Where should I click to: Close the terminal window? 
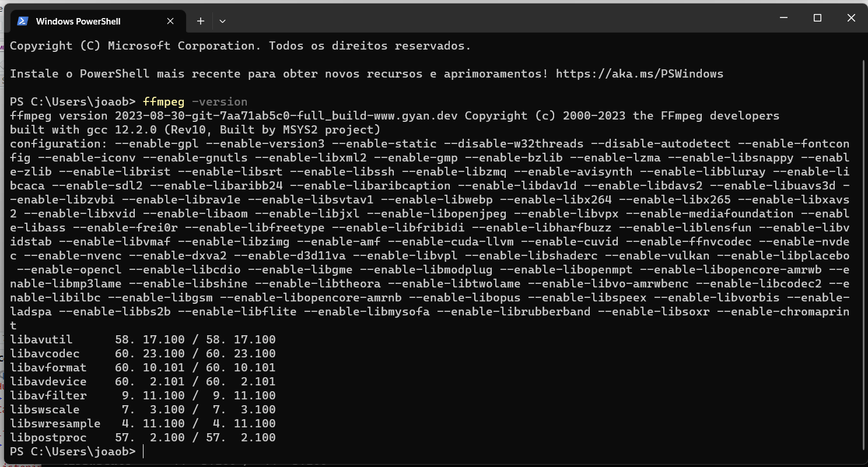851,18
